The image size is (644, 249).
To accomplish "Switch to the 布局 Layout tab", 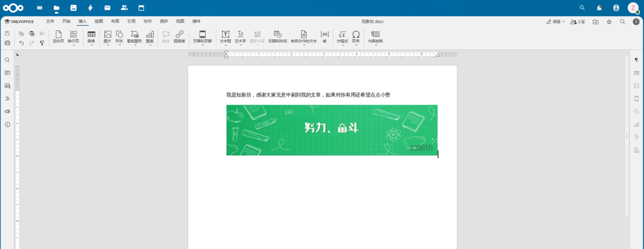I will click(115, 21).
